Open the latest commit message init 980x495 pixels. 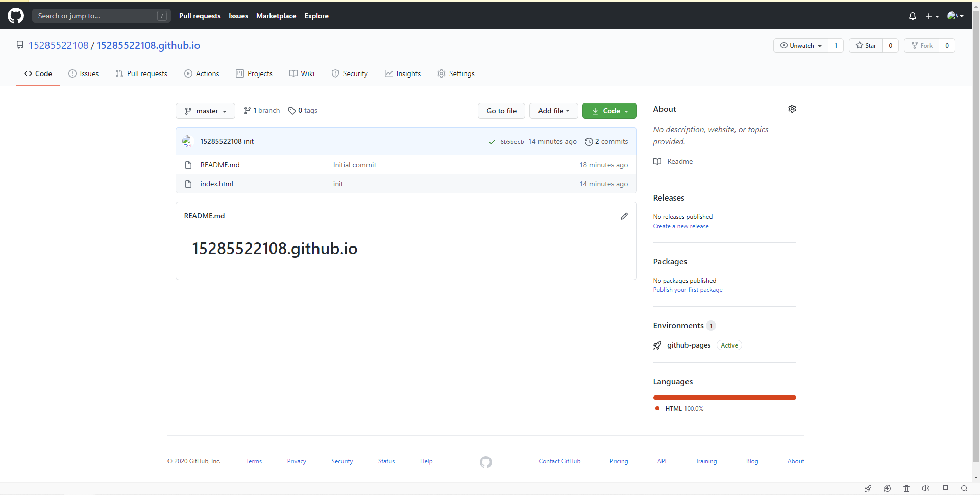pos(249,141)
